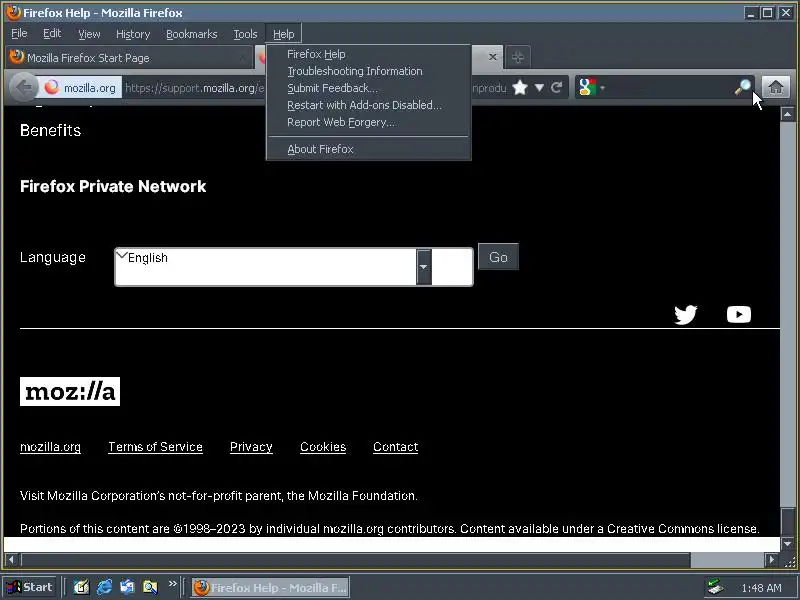Image resolution: width=800 pixels, height=600 pixels.
Task: Click the system tray network icon
Action: [715, 587]
